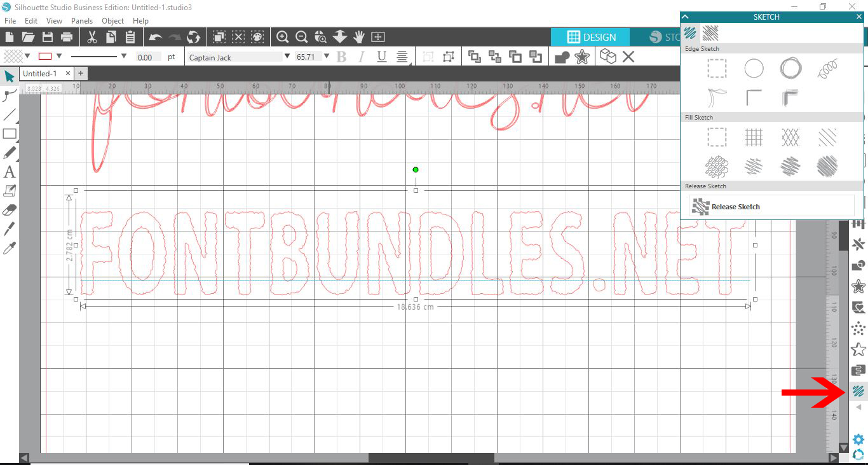Zoom in with the magnifier plus icon
This screenshot has width=868, height=465.
283,37
